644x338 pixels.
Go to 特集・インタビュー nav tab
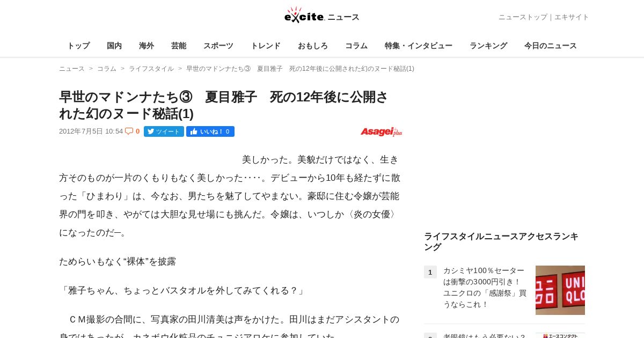point(419,46)
